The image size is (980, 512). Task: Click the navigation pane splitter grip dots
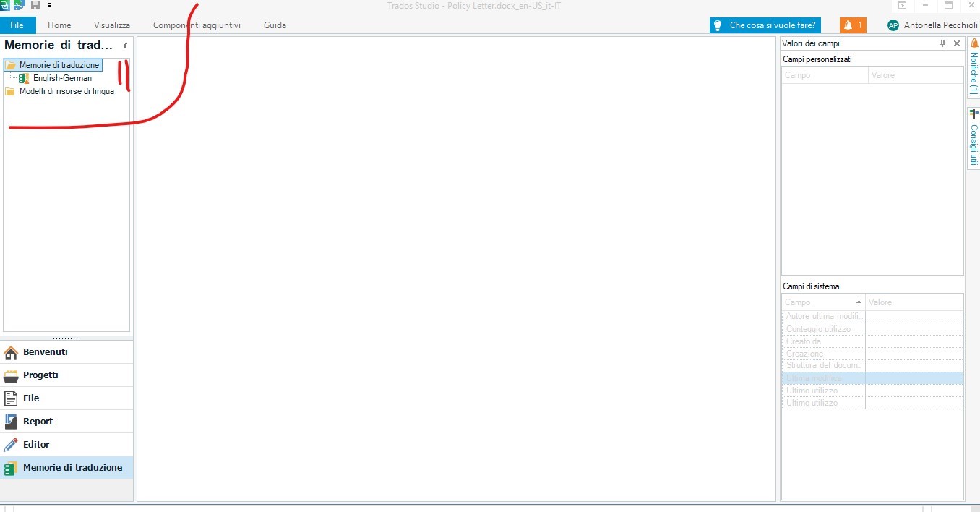point(66,338)
